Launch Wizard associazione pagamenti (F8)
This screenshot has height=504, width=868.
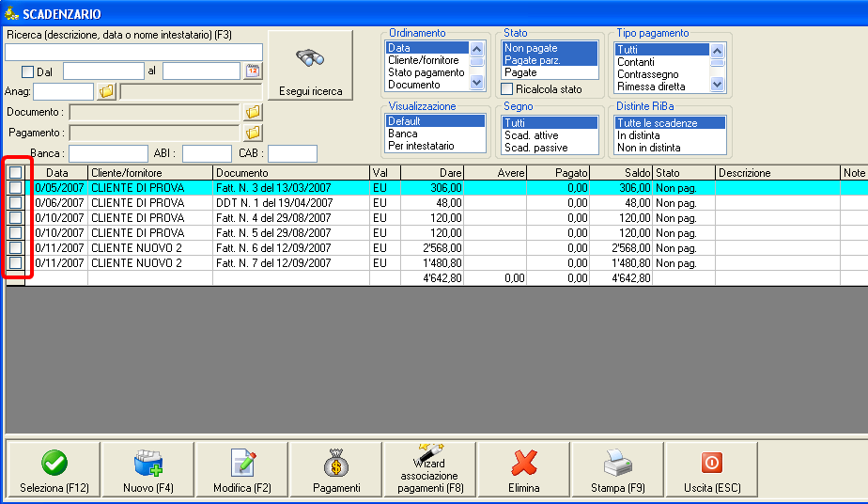tap(429, 471)
